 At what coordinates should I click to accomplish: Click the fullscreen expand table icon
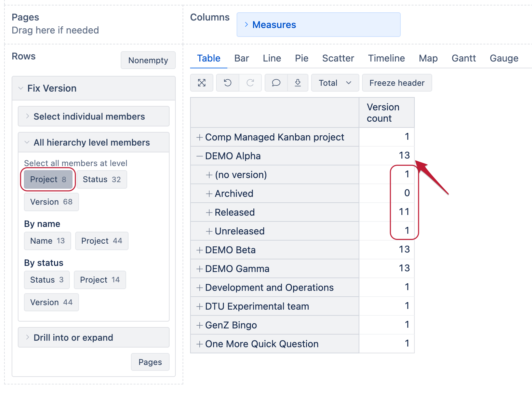point(201,83)
